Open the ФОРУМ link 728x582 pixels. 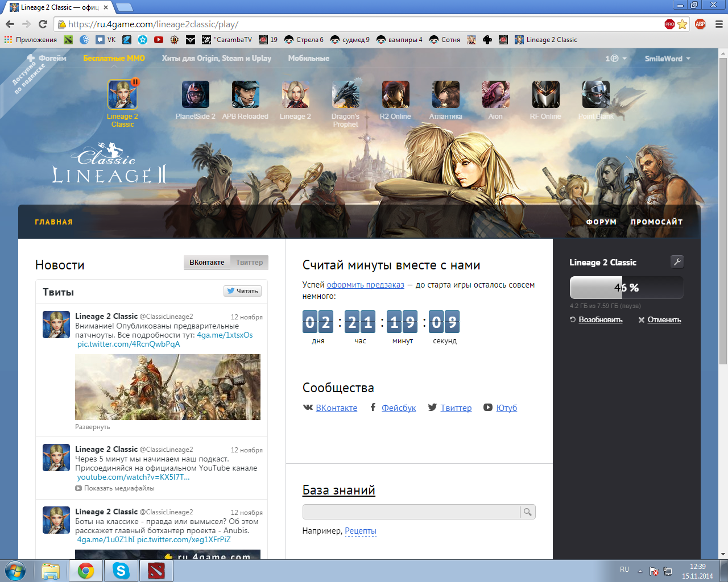(x=601, y=222)
